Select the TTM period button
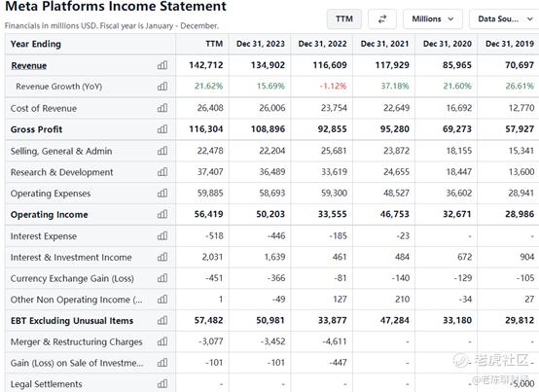539x392 pixels. click(344, 18)
